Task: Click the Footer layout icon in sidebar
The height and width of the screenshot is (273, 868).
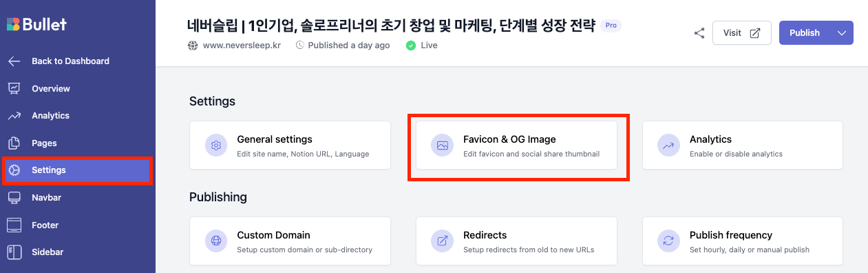Action: 14,225
